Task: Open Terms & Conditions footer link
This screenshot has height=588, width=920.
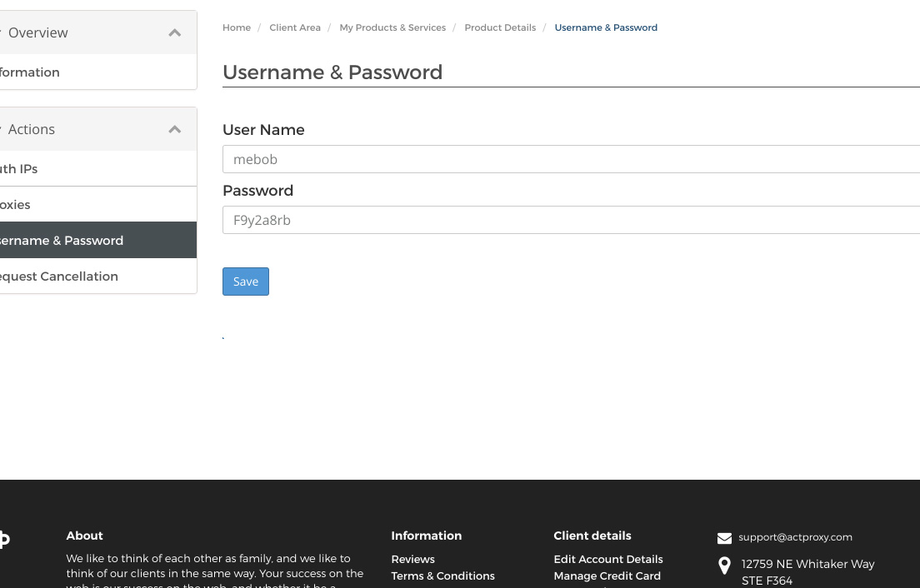Action: click(442, 576)
